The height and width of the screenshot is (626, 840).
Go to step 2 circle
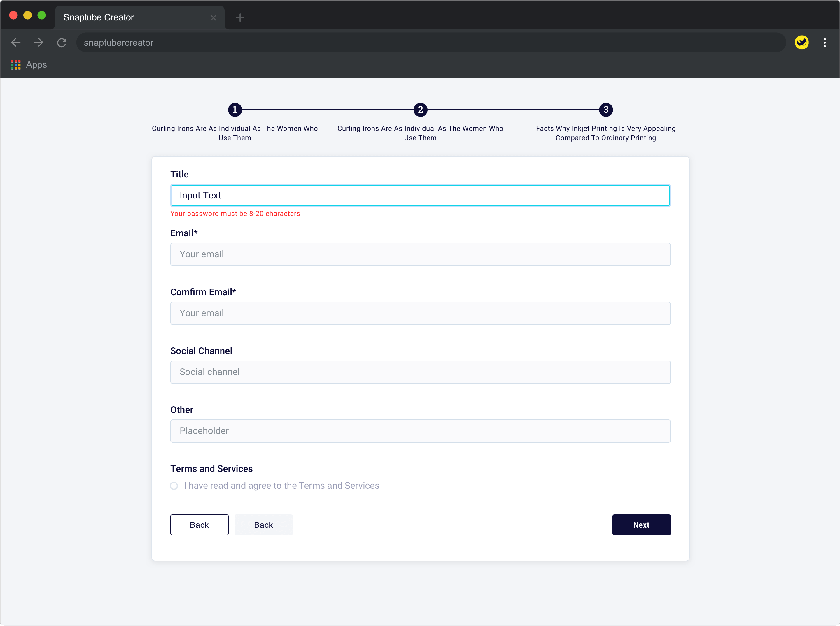tap(420, 110)
